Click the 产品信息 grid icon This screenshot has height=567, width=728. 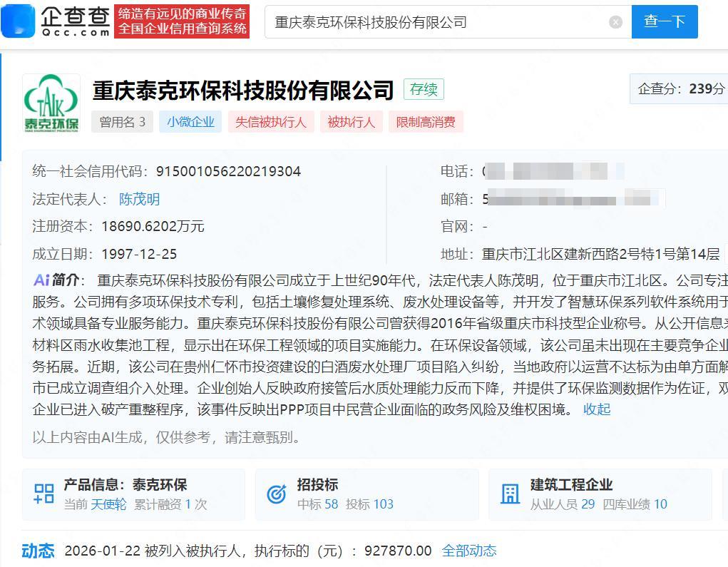[43, 493]
